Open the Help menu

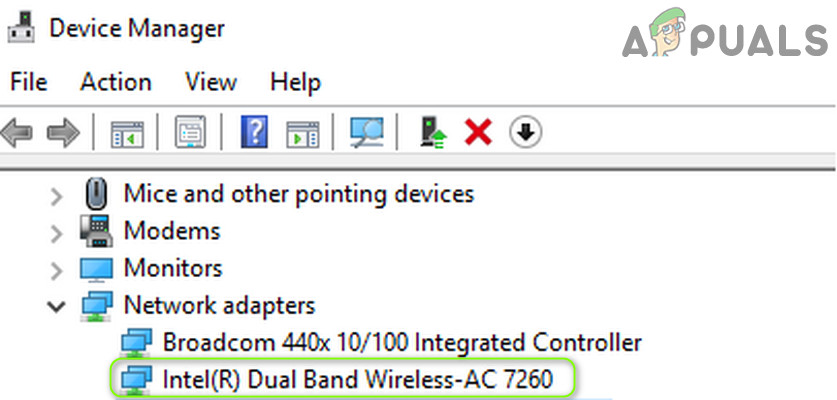pyautogui.click(x=295, y=82)
